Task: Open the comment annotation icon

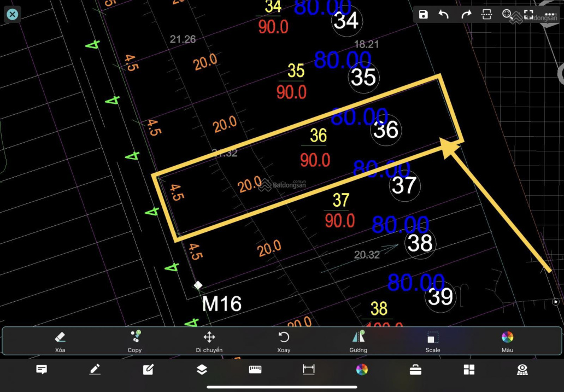Action: tap(42, 370)
